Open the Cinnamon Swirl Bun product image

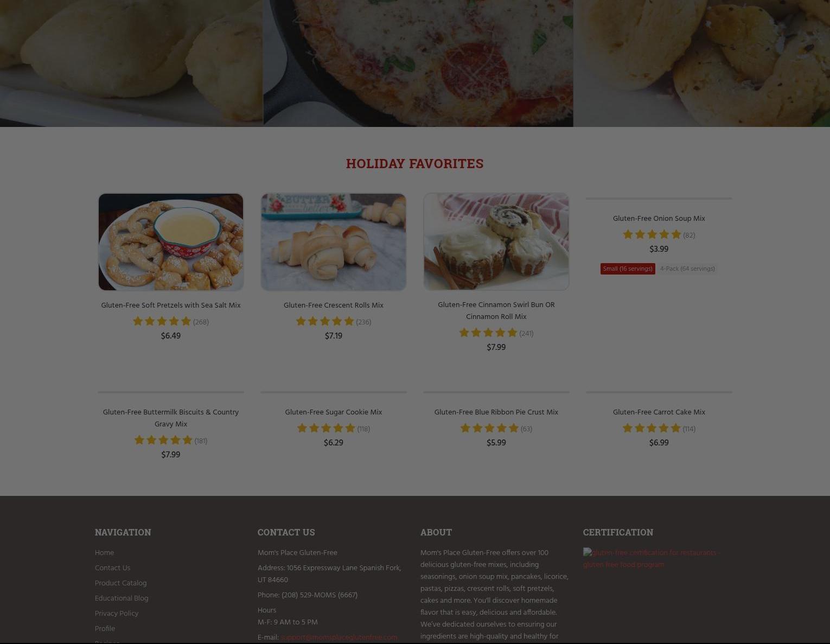496,241
